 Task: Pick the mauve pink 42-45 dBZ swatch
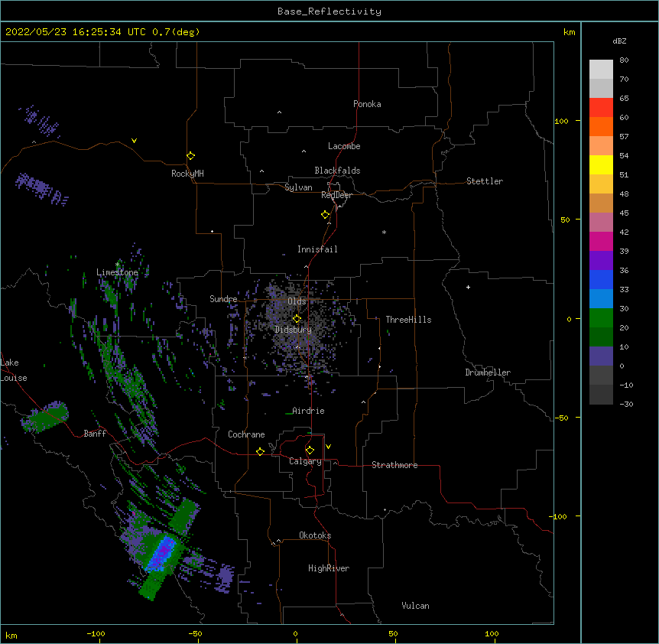[x=601, y=223]
